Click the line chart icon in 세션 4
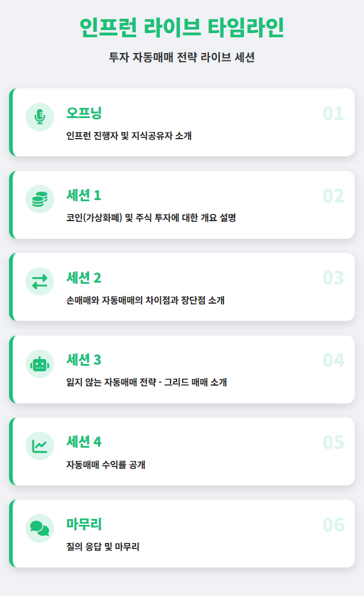Image resolution: width=364 pixels, height=596 pixels. coord(40,446)
